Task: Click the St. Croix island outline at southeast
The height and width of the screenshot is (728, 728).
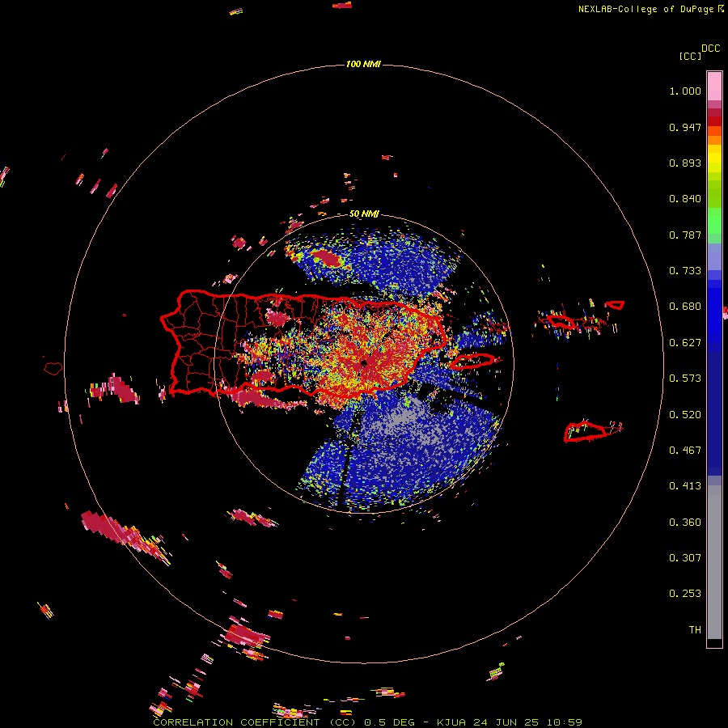Action: click(x=585, y=431)
